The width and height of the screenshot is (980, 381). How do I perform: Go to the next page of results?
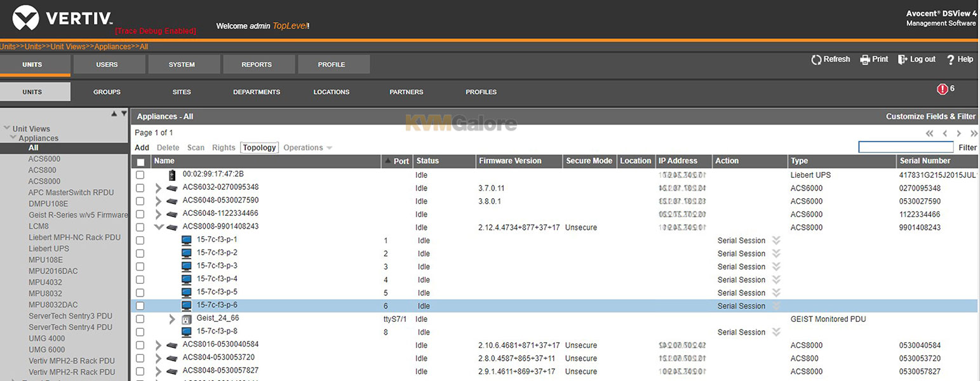point(959,133)
